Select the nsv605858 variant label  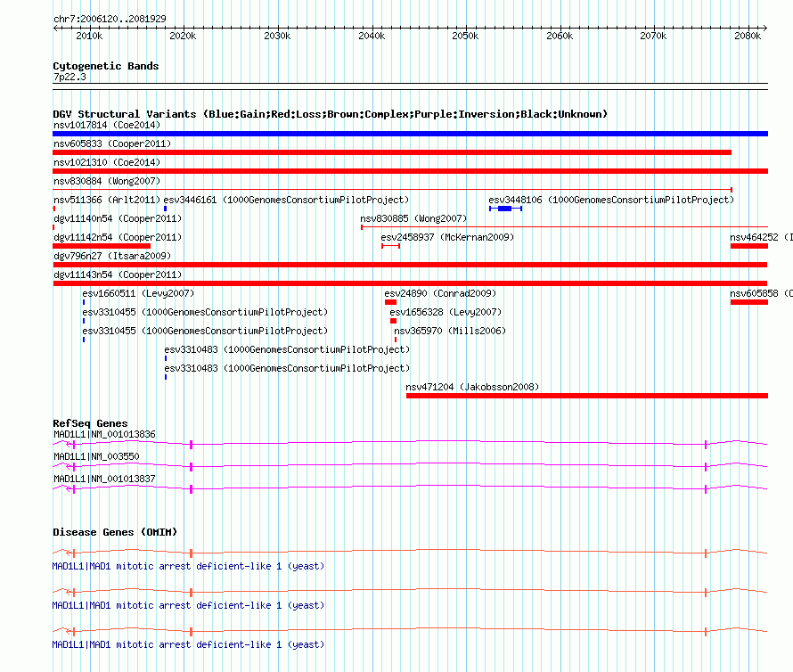coord(761,293)
